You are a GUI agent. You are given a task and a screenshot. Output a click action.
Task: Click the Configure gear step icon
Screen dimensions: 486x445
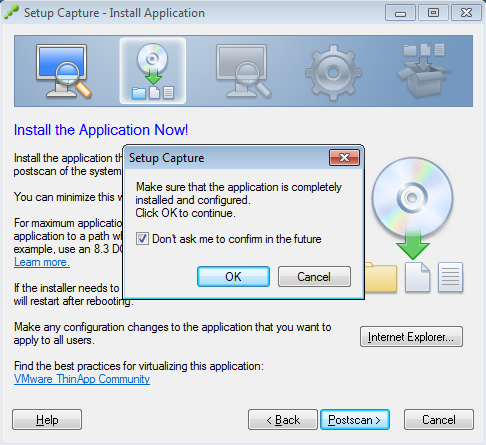(x=333, y=73)
